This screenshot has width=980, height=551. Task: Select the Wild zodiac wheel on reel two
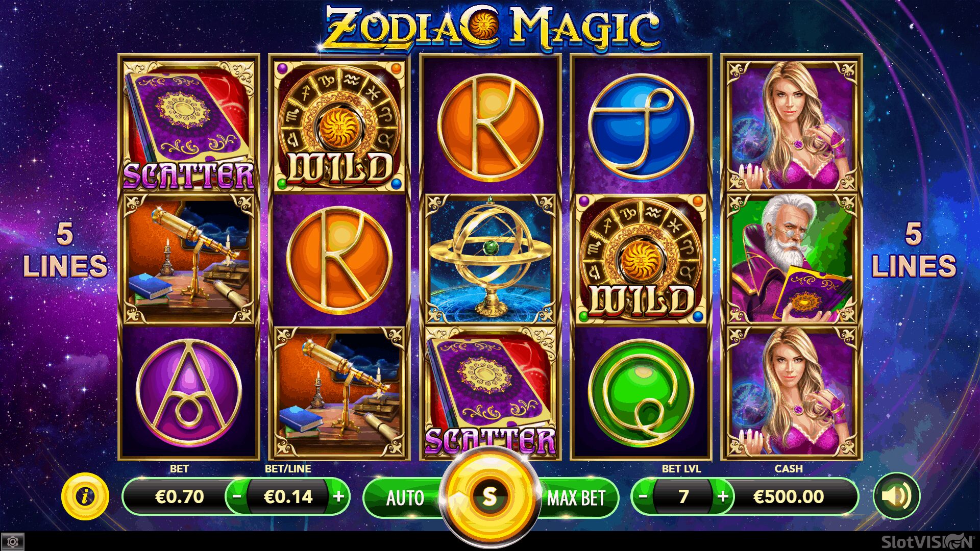pos(339,123)
